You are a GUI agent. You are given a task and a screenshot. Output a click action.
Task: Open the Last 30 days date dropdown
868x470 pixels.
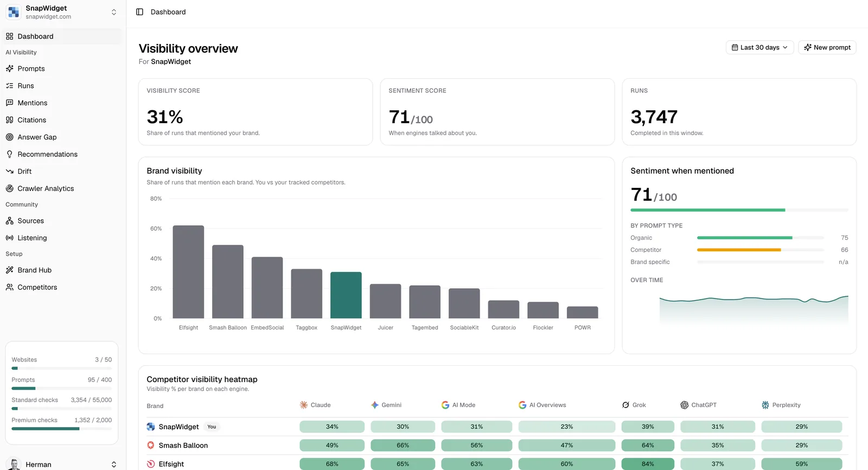pyautogui.click(x=759, y=47)
